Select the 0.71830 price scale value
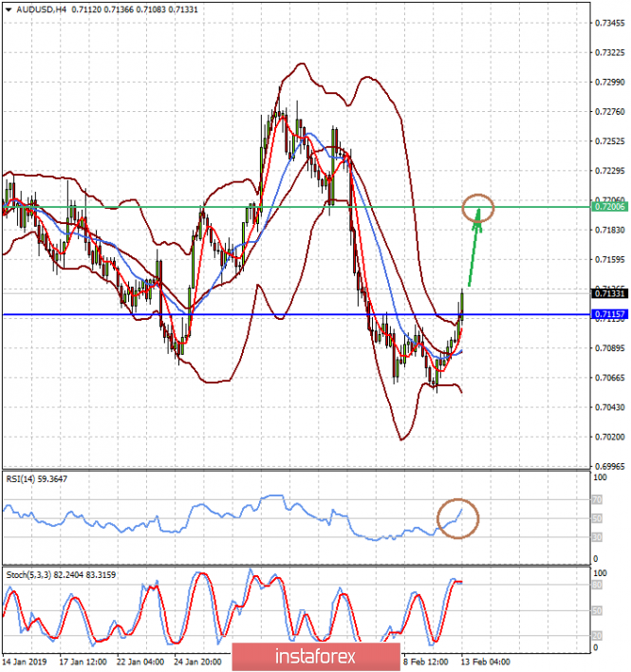Screen dimensions: 631x672 [610, 230]
